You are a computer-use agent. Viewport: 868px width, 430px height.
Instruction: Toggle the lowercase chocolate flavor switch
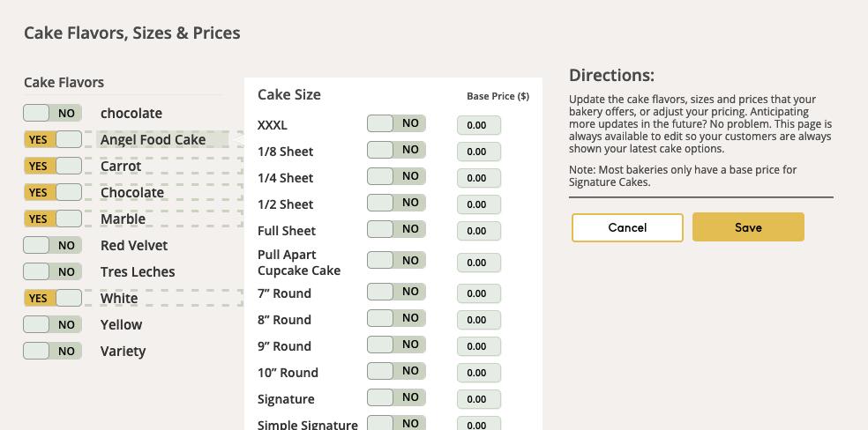tap(52, 113)
